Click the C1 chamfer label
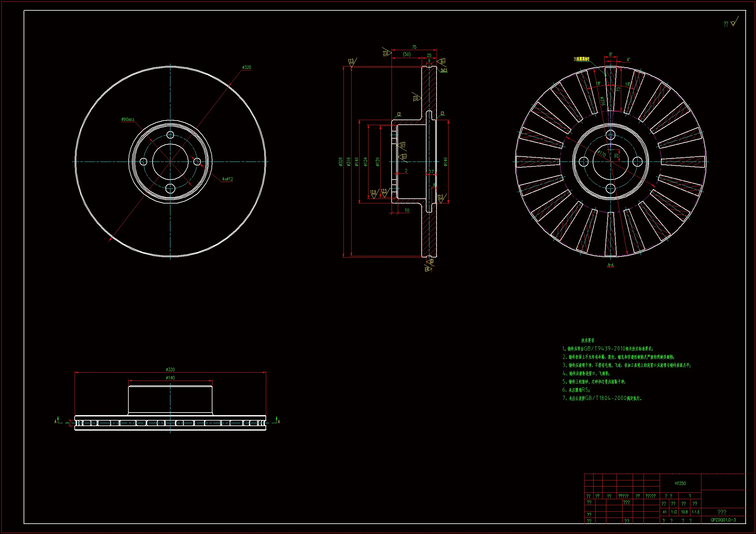 (442, 113)
